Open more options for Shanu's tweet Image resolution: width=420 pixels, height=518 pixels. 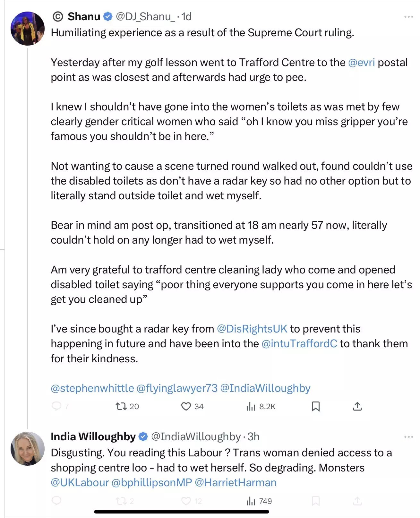(x=408, y=17)
